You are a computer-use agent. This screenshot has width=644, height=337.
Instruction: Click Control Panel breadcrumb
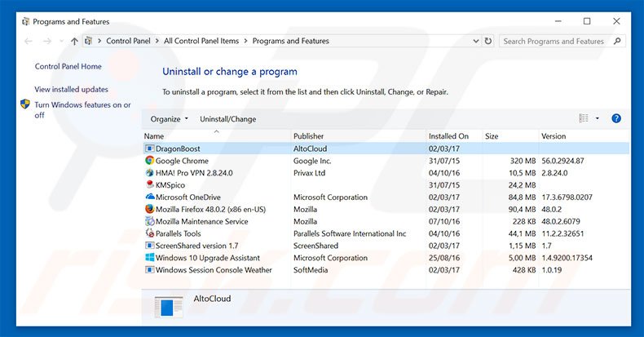(128, 41)
